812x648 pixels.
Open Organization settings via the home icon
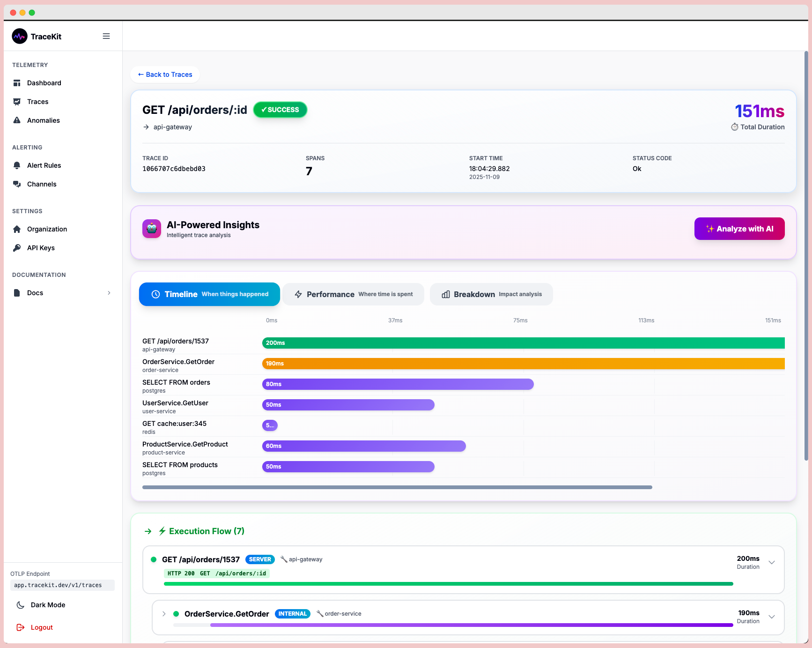tap(17, 229)
